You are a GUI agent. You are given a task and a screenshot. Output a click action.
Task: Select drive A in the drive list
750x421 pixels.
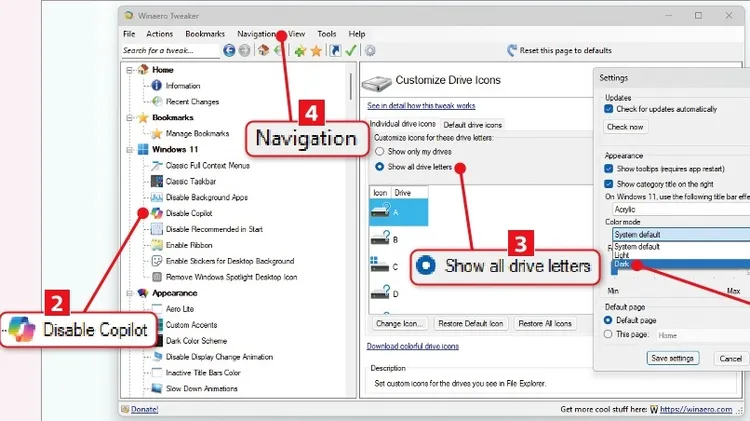398,210
